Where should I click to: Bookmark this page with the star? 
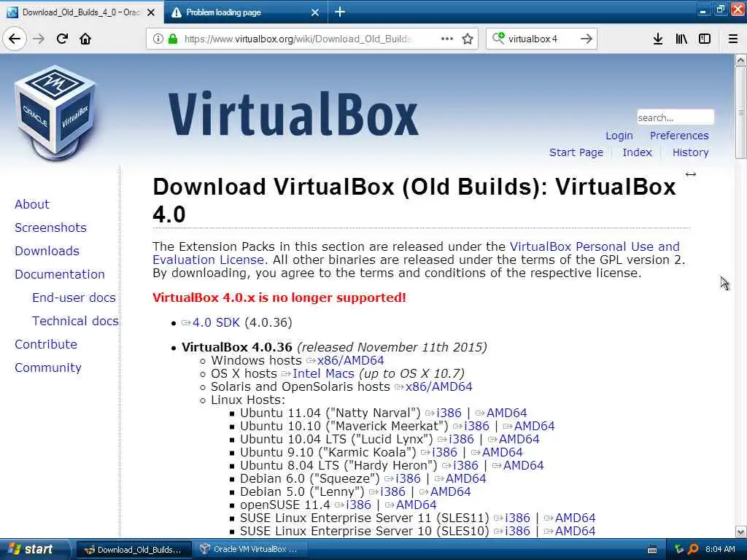tap(468, 39)
